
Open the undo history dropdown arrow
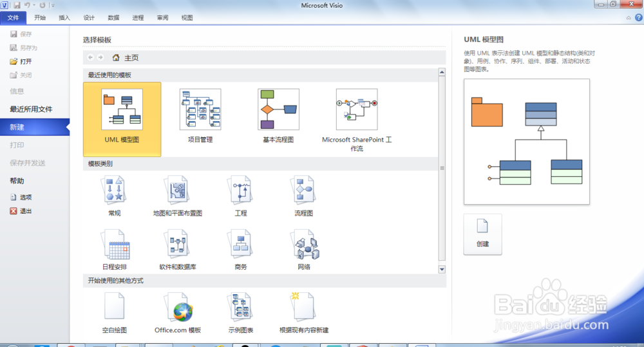pyautogui.click(x=33, y=5)
